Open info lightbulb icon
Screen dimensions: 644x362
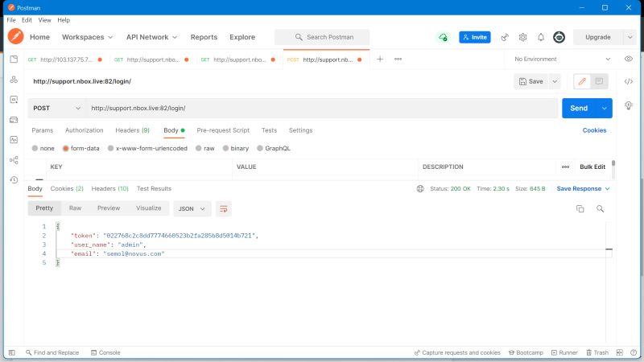click(x=629, y=105)
